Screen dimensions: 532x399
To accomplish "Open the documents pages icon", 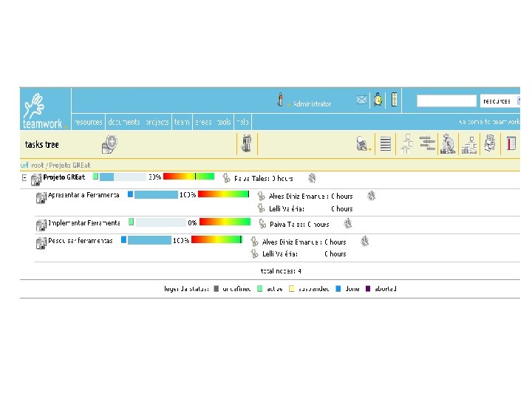I will tap(490, 143).
